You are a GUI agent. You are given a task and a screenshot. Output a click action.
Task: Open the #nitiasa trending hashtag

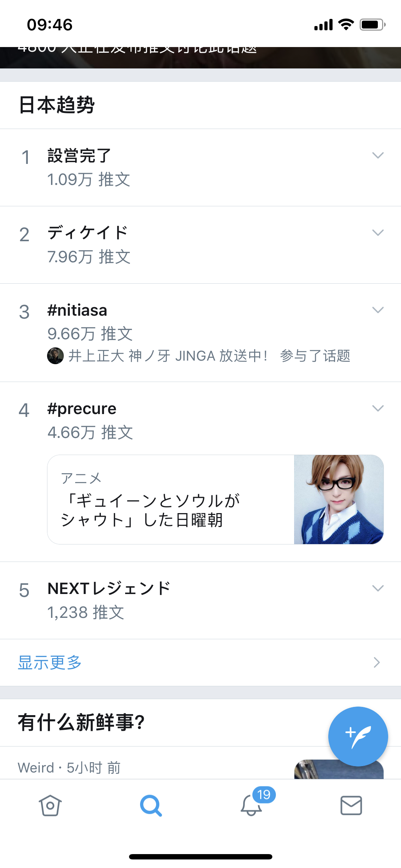click(77, 310)
